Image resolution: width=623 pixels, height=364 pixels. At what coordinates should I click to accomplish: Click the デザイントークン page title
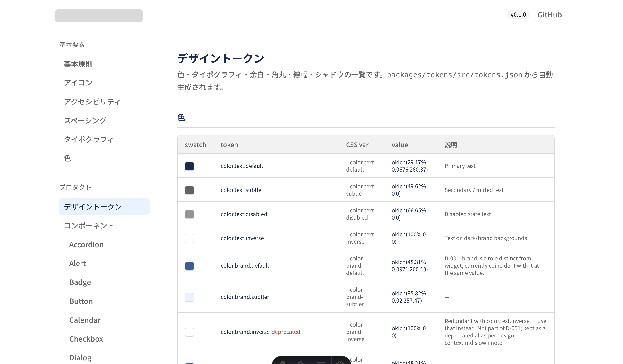point(221,58)
